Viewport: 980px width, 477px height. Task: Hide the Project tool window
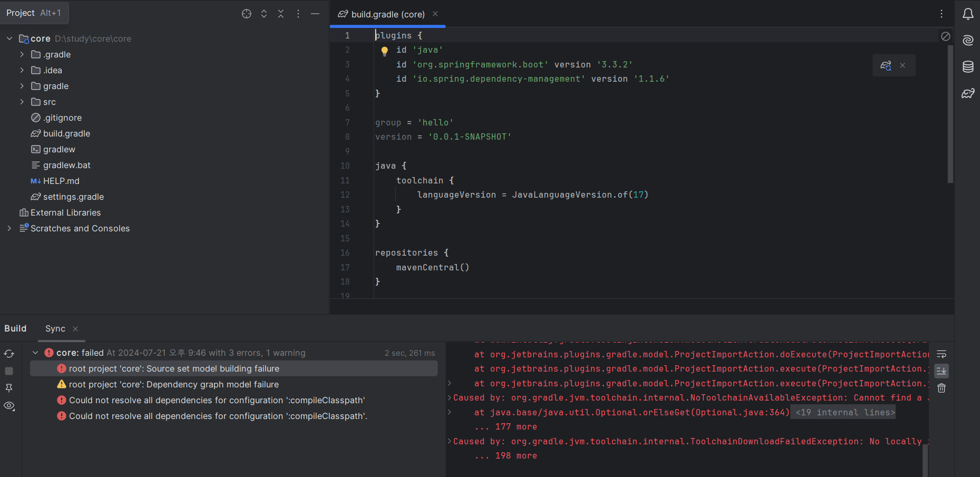pyautogui.click(x=315, y=14)
